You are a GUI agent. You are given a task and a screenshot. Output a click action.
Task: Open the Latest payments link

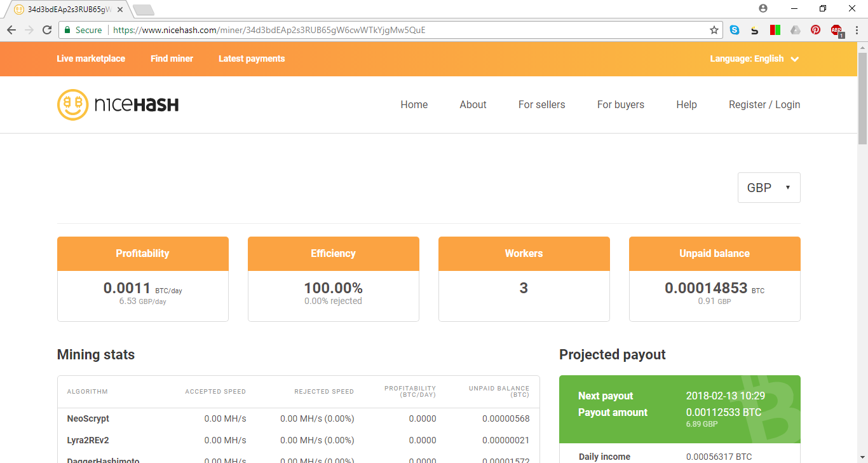tap(252, 59)
